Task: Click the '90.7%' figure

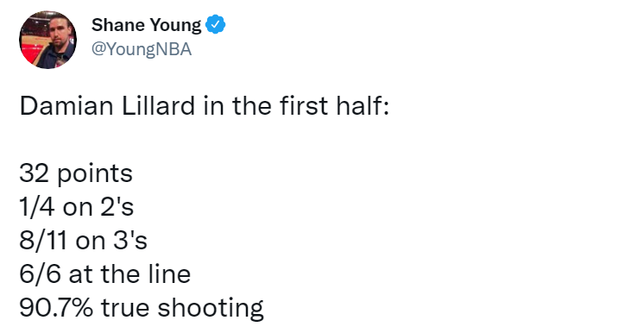Action: [56, 307]
